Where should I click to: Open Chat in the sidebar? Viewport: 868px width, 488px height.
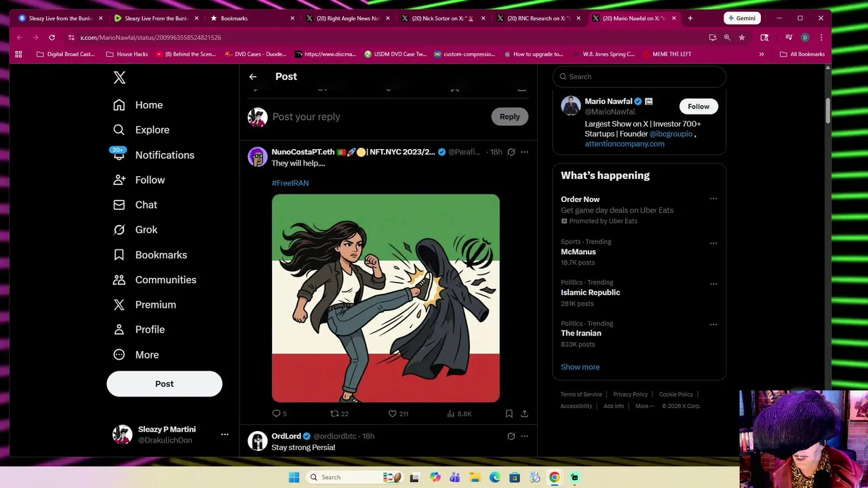pos(135,205)
